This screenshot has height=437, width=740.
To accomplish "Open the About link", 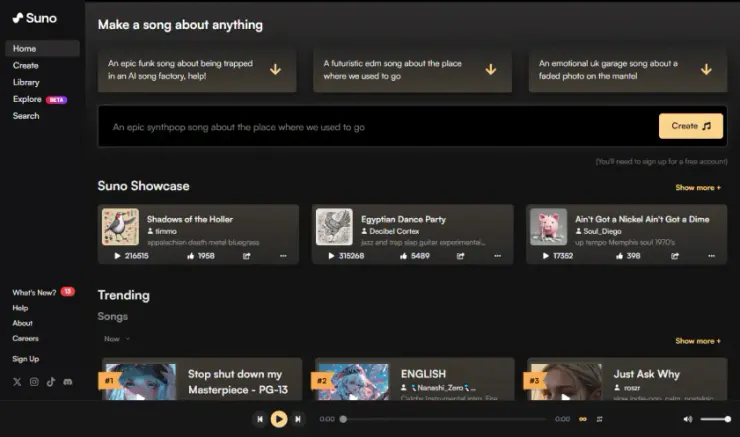I will point(22,323).
